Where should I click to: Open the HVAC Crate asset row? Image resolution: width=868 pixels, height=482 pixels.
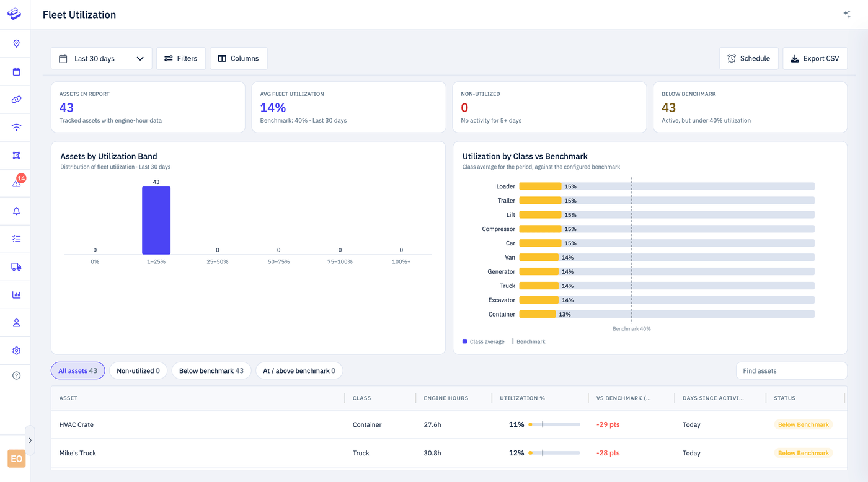coord(449,424)
